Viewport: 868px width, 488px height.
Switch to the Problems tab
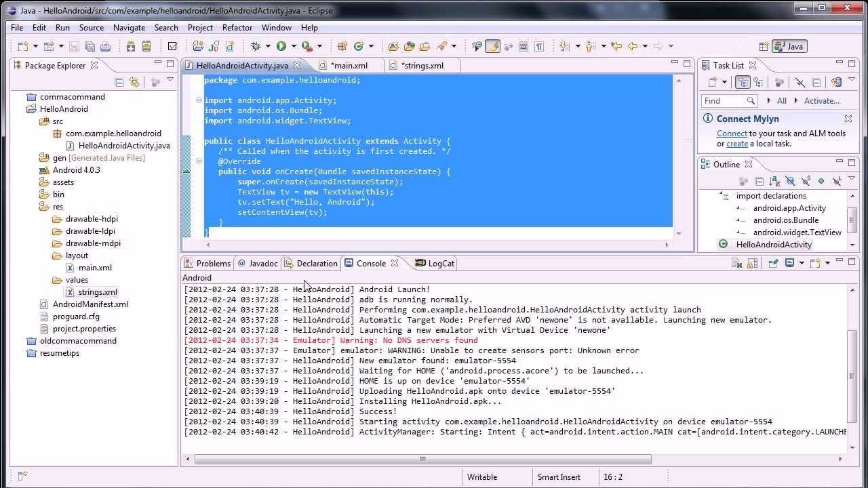[x=208, y=264]
